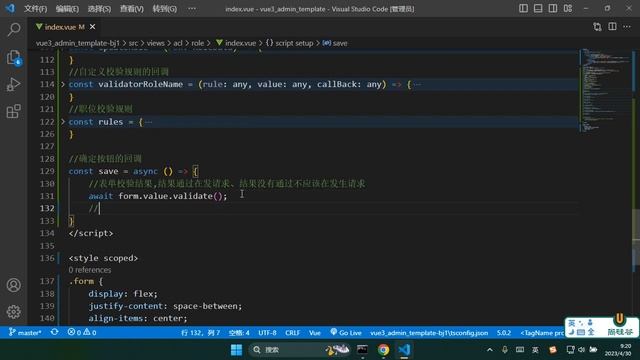Open the 文件(F) menu
640x360 pixels.
pyautogui.click(x=36, y=9)
